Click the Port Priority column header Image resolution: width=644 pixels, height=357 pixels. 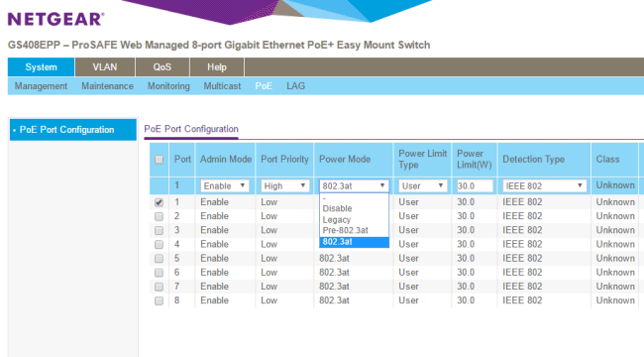(284, 160)
